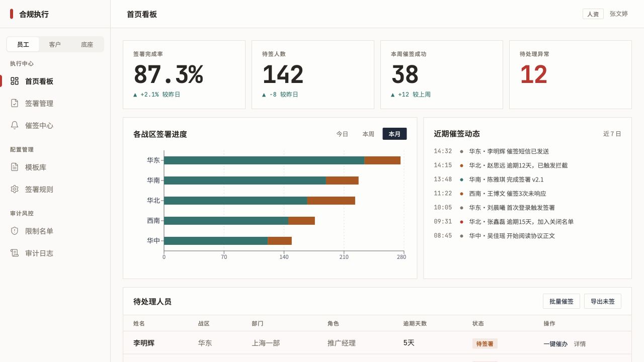This screenshot has width=644, height=362.
Task: Click activity entry 华北·张鑫磊 逾期15天
Action: tap(527, 221)
